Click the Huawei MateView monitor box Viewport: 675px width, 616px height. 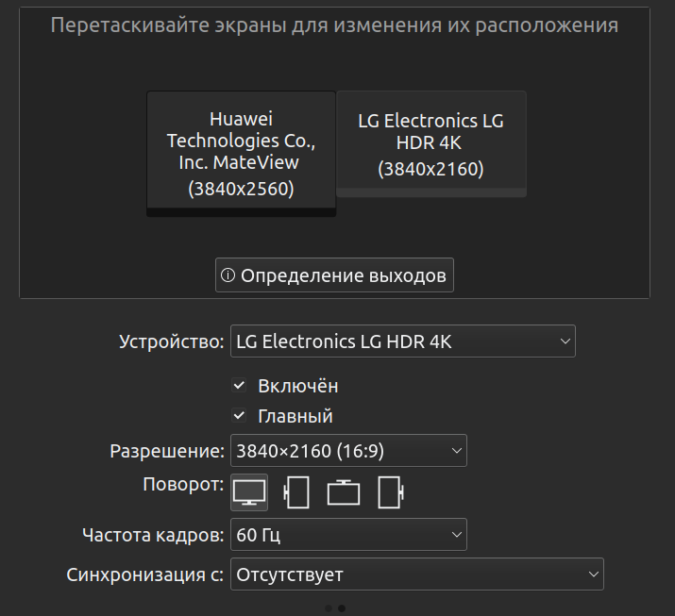[241, 153]
